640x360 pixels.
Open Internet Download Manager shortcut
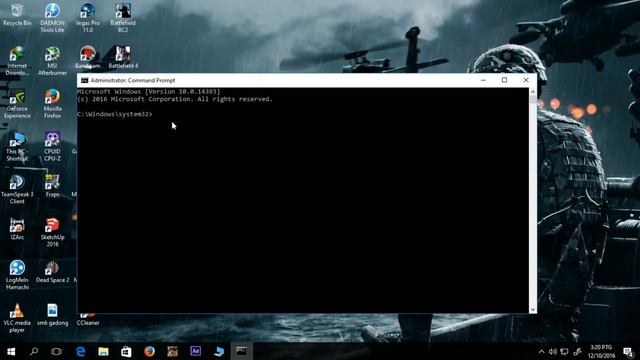pos(17,61)
